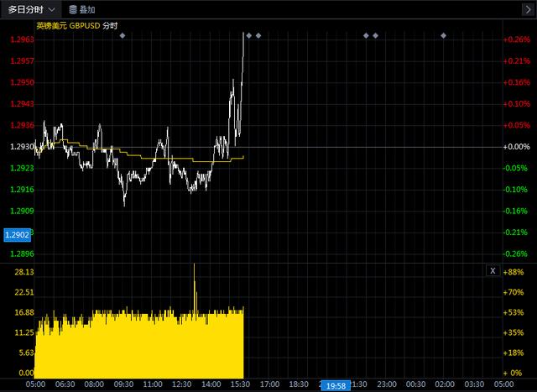Click the dropdown arrow beside 多日分时
This screenshot has height=392, width=537.
pyautogui.click(x=52, y=9)
